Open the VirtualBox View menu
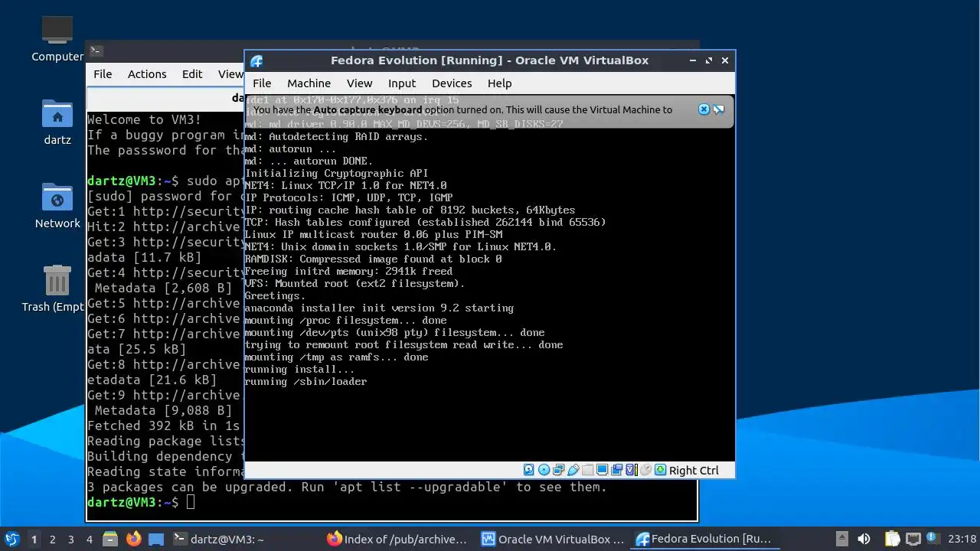The image size is (980, 551). [359, 83]
